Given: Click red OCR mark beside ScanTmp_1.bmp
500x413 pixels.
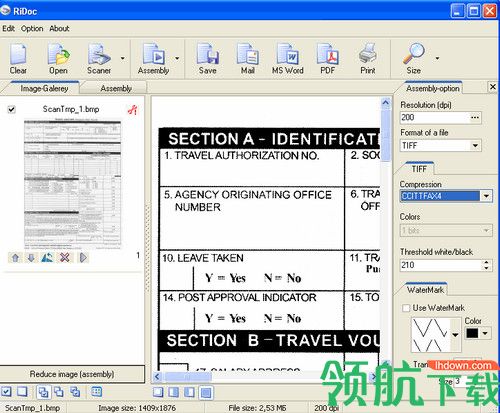Looking at the screenshot, I should (x=133, y=110).
